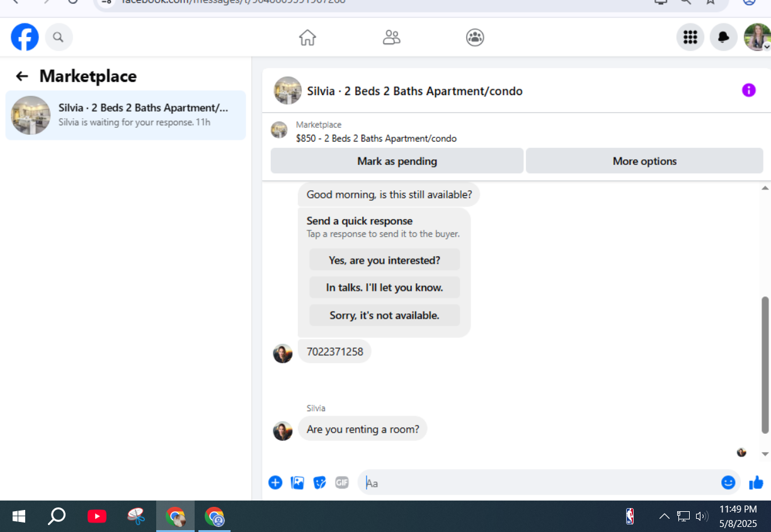Image resolution: width=771 pixels, height=532 pixels.
Task: Click the chat scrollbar thumb
Action: coord(765,365)
